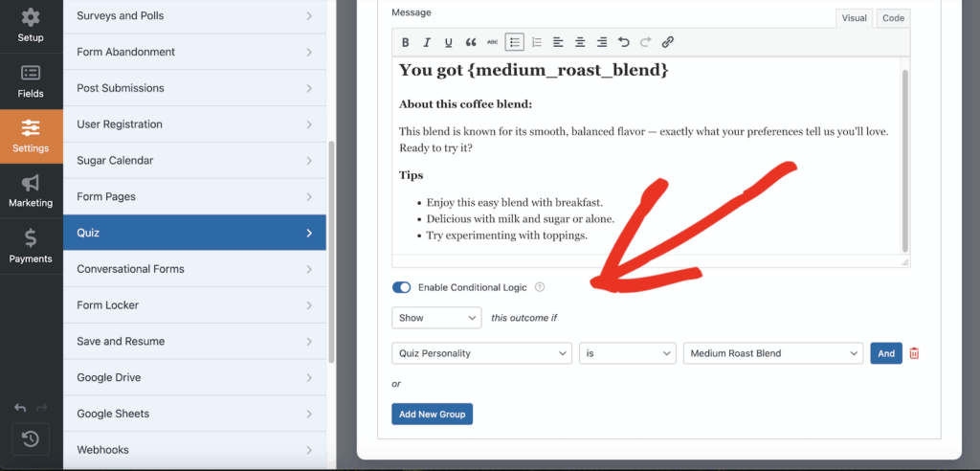The height and width of the screenshot is (471, 980).
Task: Delete the rule using the trash icon
Action: tap(914, 353)
